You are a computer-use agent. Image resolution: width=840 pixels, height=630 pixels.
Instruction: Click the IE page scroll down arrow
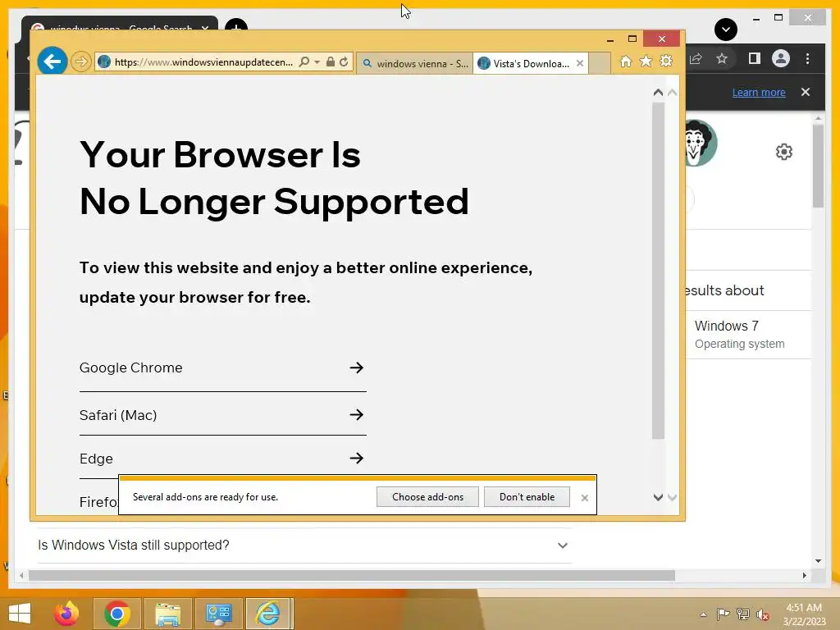click(x=659, y=497)
